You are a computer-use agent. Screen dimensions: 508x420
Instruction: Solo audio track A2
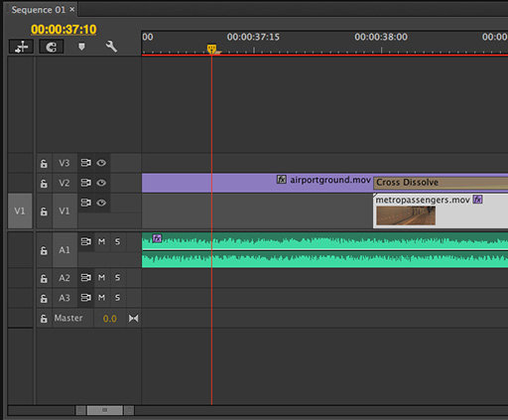[117, 277]
